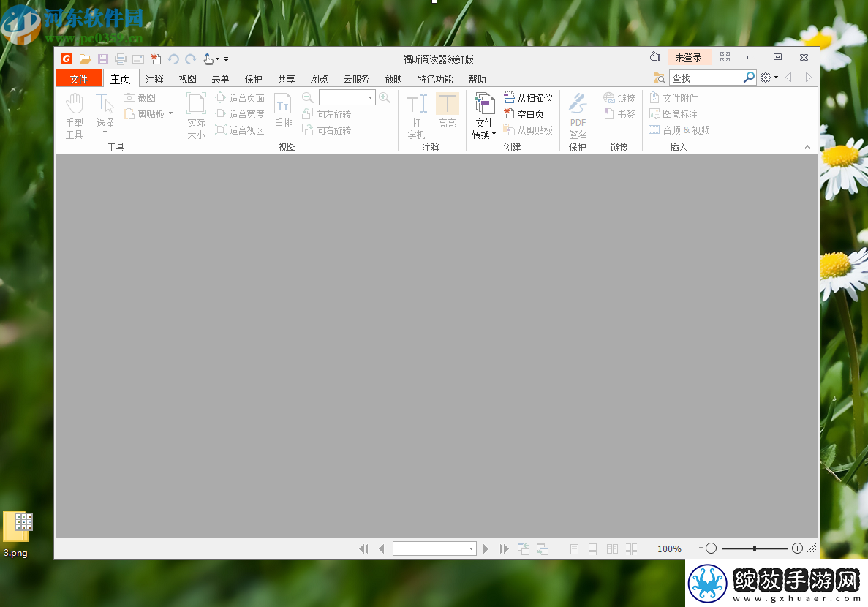Switch to the 注释 ribbon tab
This screenshot has height=607, width=868.
click(x=154, y=79)
